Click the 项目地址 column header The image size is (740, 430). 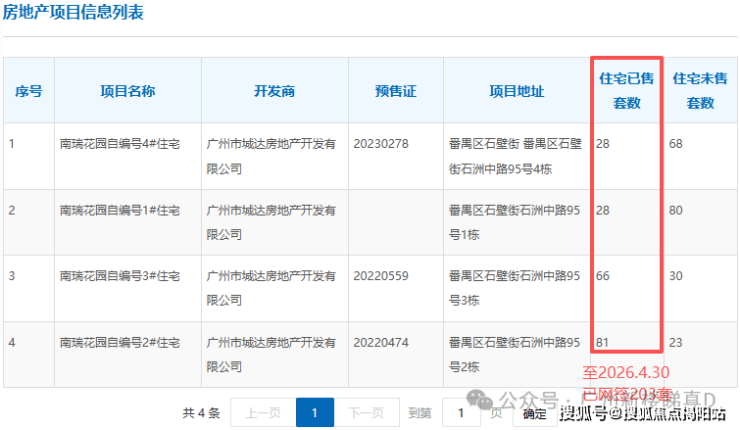(x=517, y=91)
